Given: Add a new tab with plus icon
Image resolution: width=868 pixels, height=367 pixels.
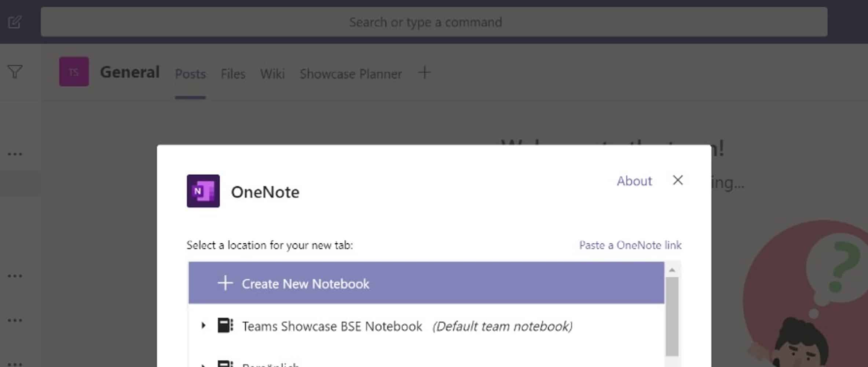Looking at the screenshot, I should tap(424, 72).
